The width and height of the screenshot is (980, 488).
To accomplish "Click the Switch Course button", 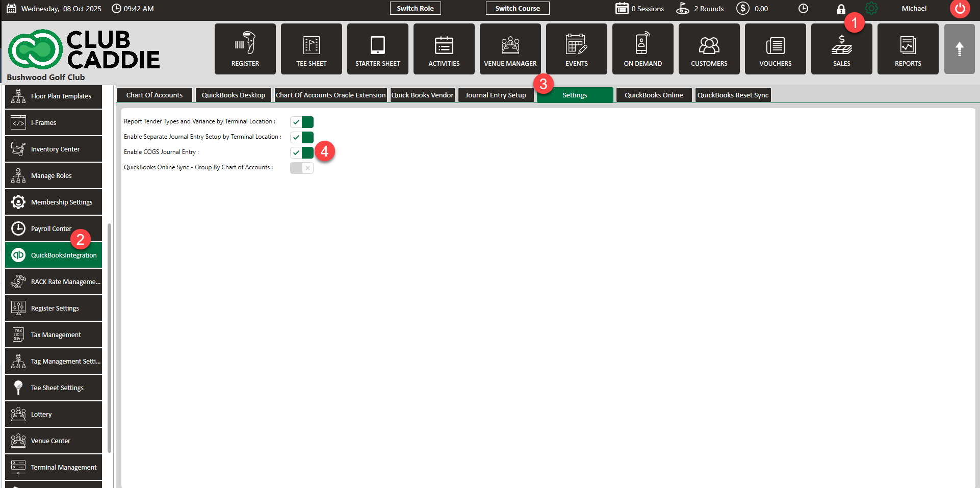I will click(518, 8).
